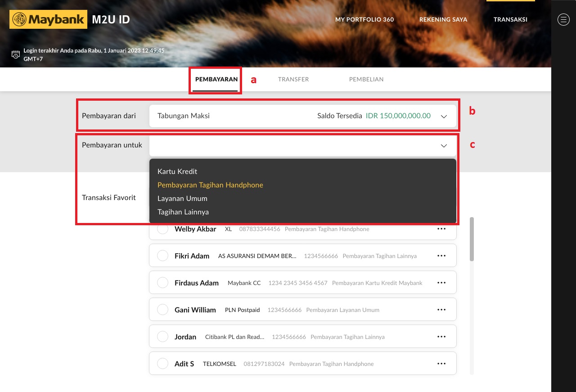
Task: Switch to the Transfer tab
Action: [x=293, y=79]
